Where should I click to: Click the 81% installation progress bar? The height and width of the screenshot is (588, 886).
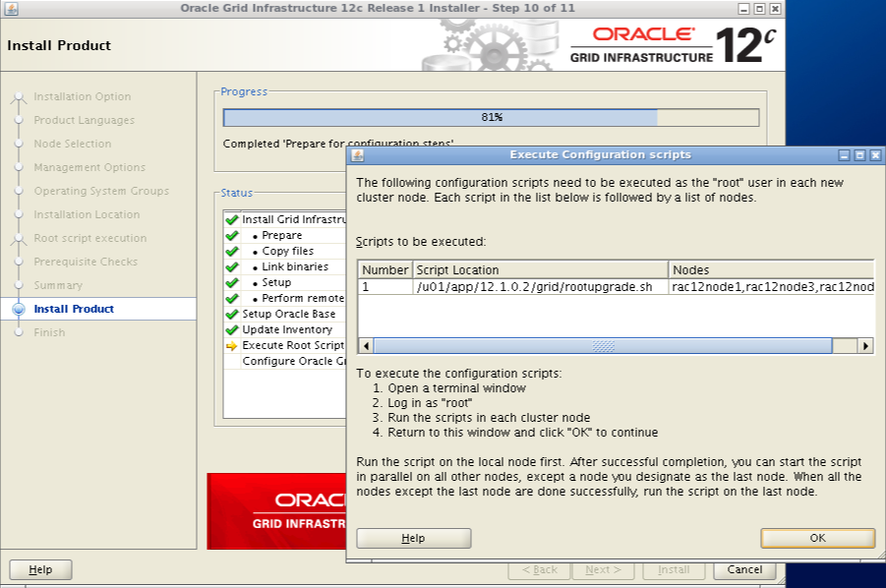[491, 118]
